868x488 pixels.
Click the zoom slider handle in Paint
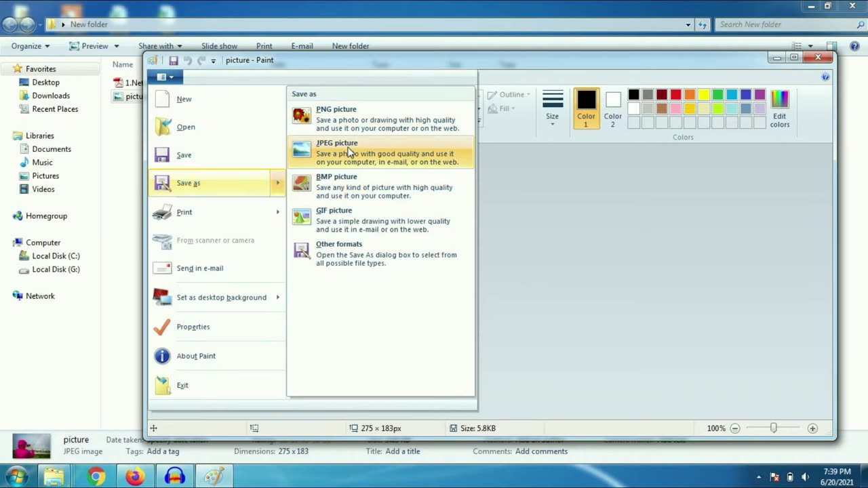coord(774,428)
